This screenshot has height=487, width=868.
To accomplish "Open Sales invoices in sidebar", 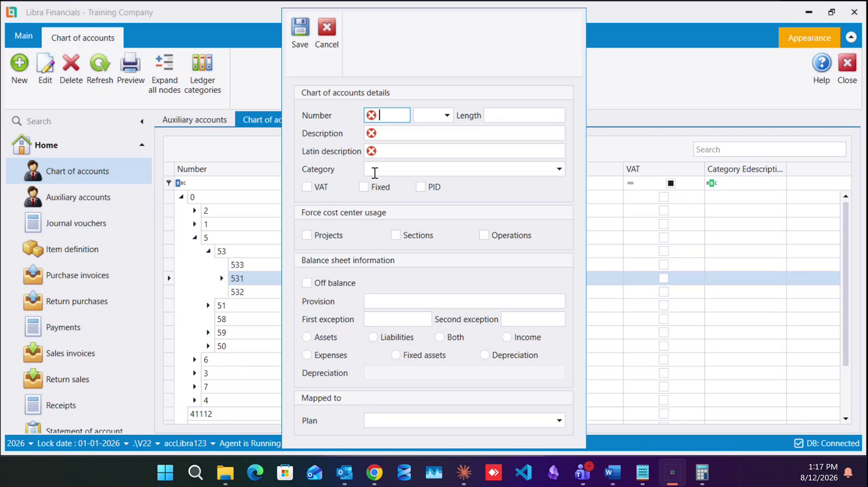I will click(x=70, y=353).
